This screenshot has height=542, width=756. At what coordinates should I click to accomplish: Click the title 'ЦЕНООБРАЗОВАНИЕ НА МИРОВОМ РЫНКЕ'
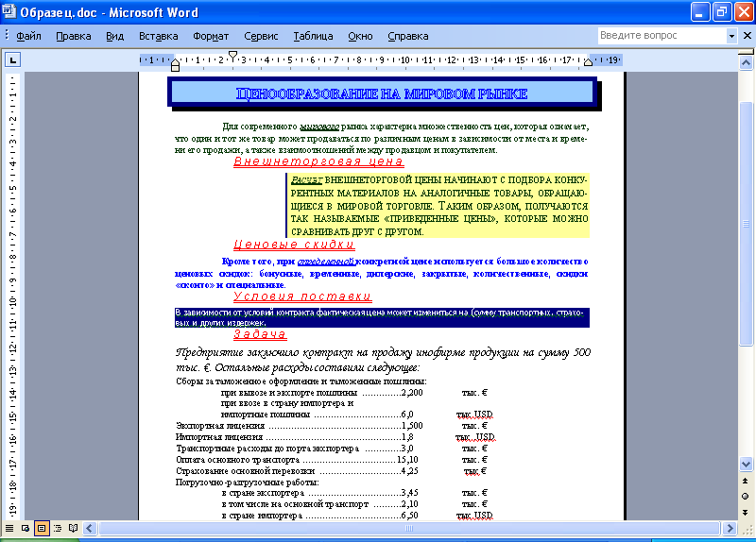382,93
